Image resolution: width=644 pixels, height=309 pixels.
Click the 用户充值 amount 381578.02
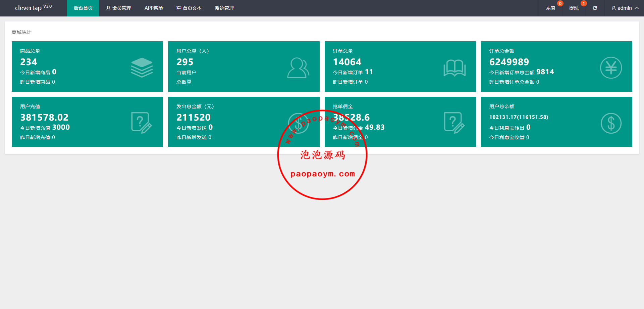[x=44, y=118]
